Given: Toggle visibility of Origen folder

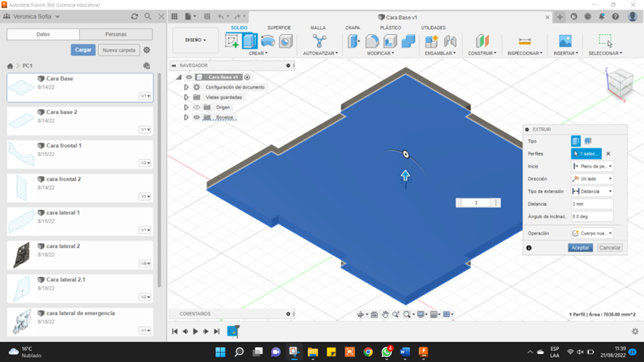Looking at the screenshot, I should pyautogui.click(x=197, y=108).
